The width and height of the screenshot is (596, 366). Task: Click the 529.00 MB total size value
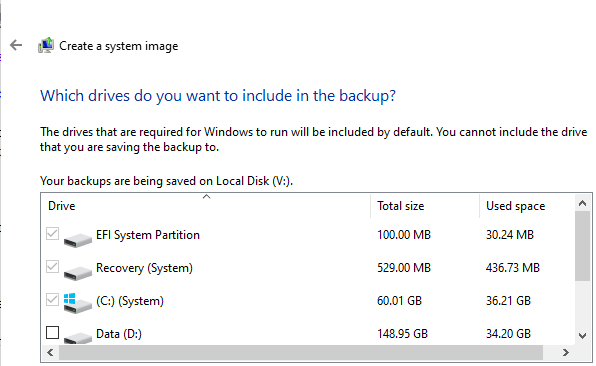tap(404, 268)
